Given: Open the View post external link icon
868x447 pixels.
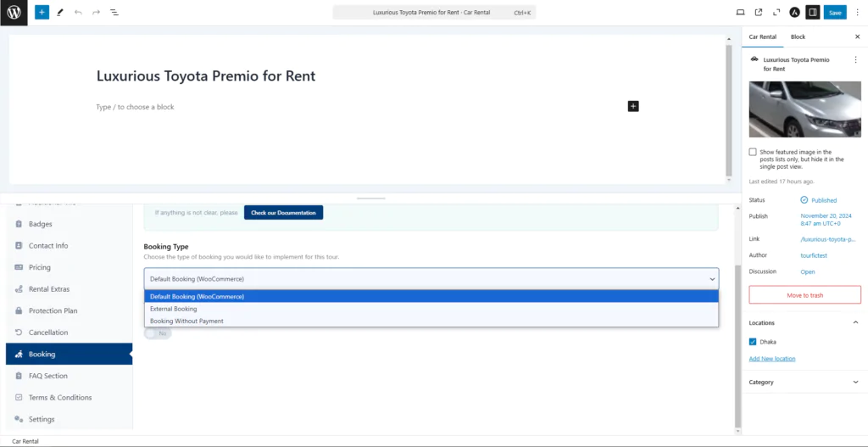Looking at the screenshot, I should click(x=759, y=12).
